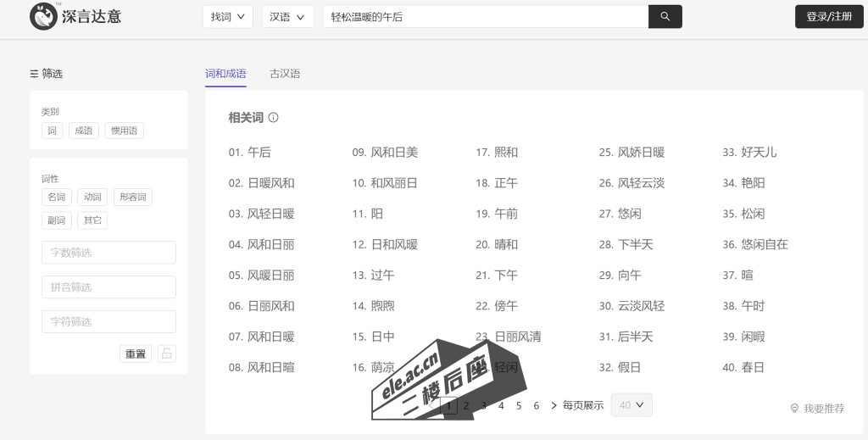The width and height of the screenshot is (868, 440).
Task: Click the 我要推荐 lightbulb icon
Action: point(794,408)
